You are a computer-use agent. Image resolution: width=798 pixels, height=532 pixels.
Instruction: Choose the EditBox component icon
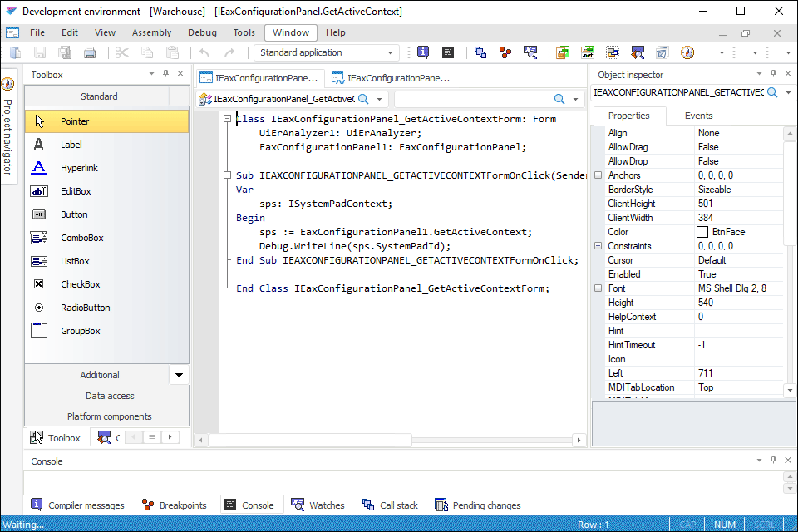(x=39, y=191)
